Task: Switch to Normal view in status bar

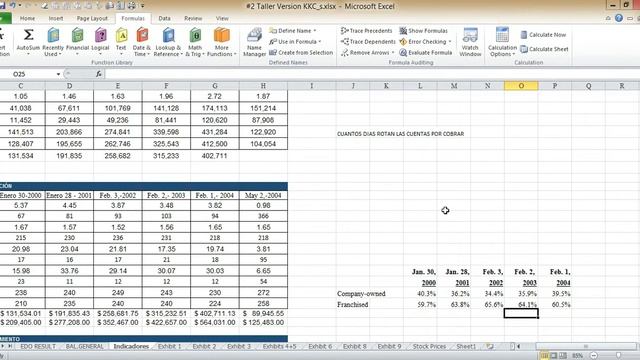Action: [544, 356]
